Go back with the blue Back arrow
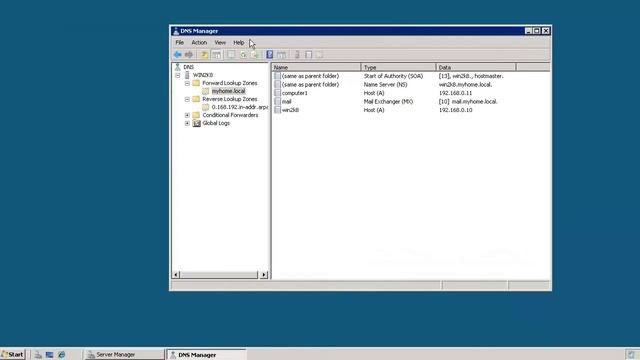640x360 pixels. (x=178, y=55)
